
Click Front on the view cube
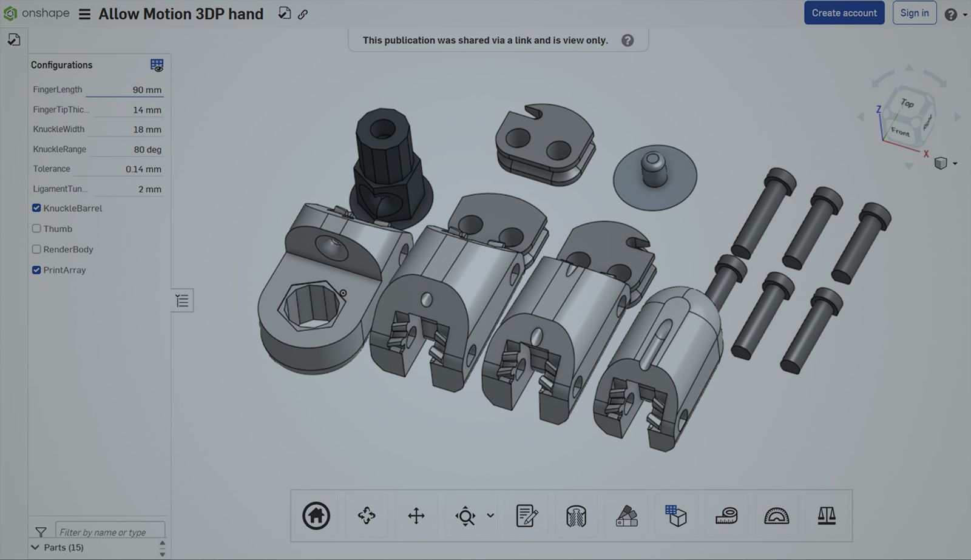pos(902,131)
